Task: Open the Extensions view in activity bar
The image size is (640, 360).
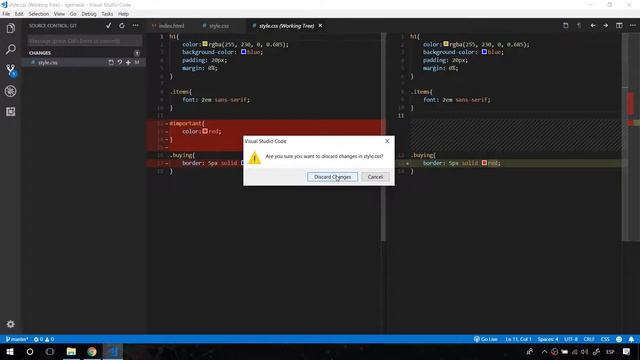Action: click(11, 112)
